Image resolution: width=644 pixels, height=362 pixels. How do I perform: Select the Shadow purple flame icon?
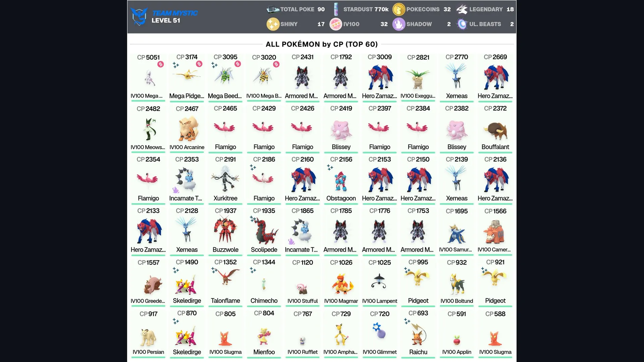(399, 24)
